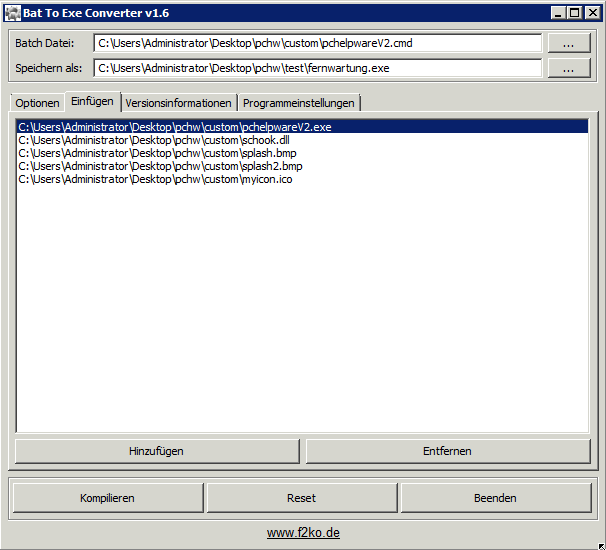Open the www.f2ko.de link

pyautogui.click(x=303, y=533)
